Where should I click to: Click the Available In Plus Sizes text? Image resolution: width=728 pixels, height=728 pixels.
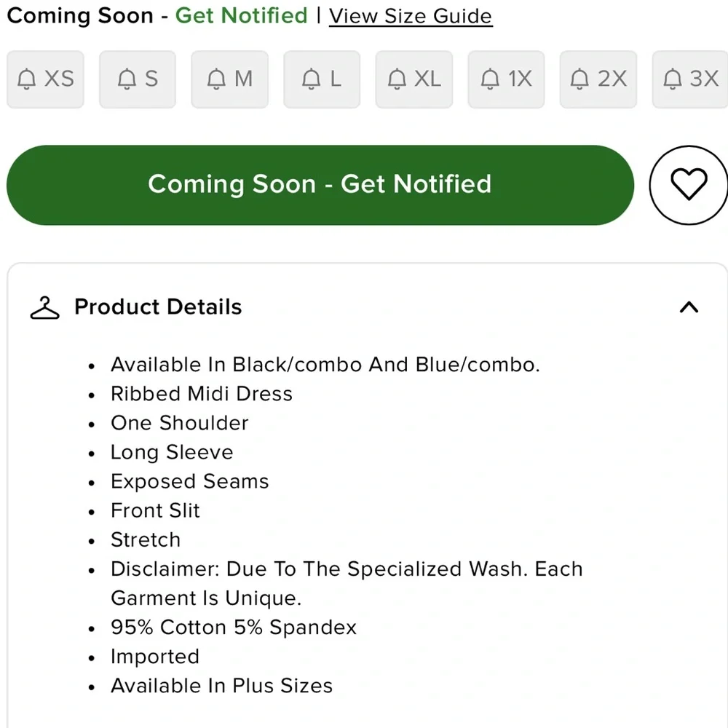pyautogui.click(x=222, y=686)
